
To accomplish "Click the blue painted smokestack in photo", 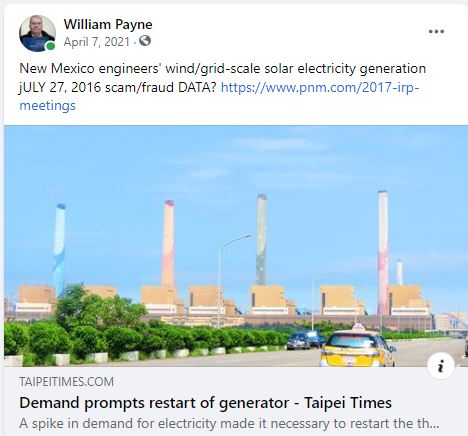I will (59, 246).
